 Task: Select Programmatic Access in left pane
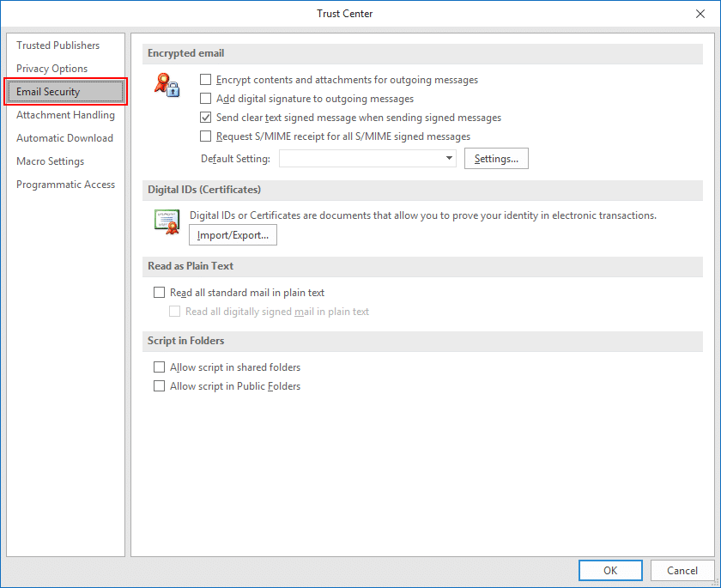point(65,185)
